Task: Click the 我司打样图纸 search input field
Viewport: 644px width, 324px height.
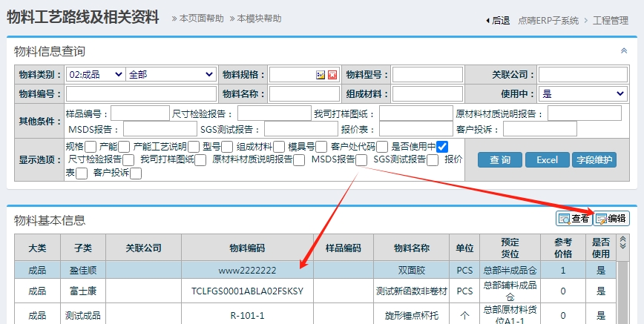Action: (416, 113)
